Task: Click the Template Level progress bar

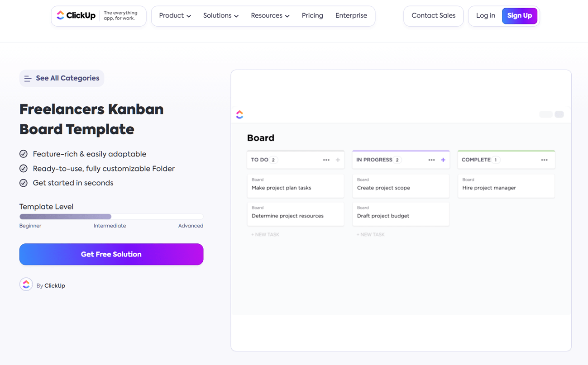Action: click(111, 217)
